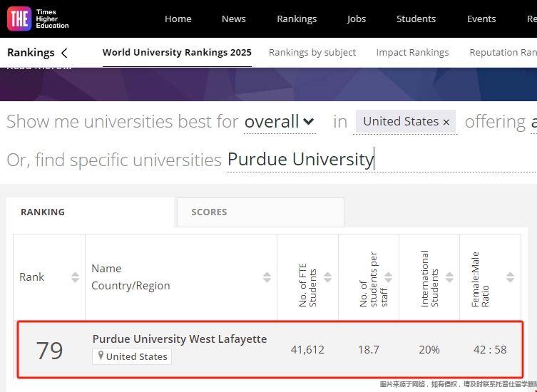The image size is (537, 392).
Task: Click the United States country filter field
Action: click(x=406, y=122)
